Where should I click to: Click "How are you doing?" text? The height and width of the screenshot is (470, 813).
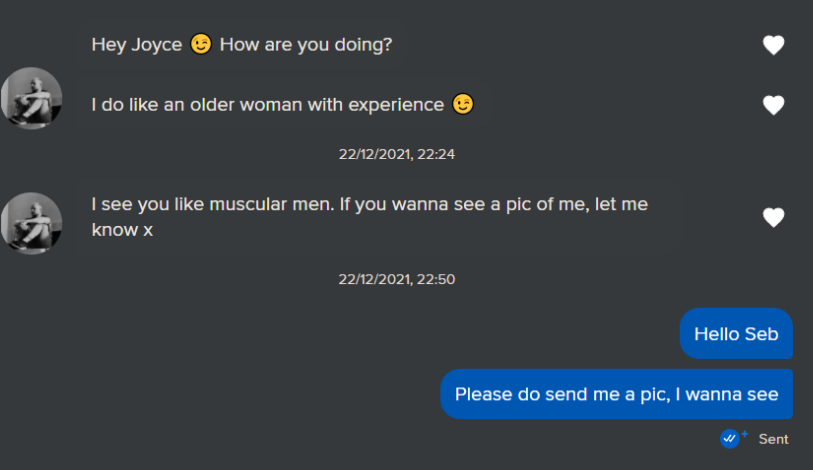click(x=306, y=45)
